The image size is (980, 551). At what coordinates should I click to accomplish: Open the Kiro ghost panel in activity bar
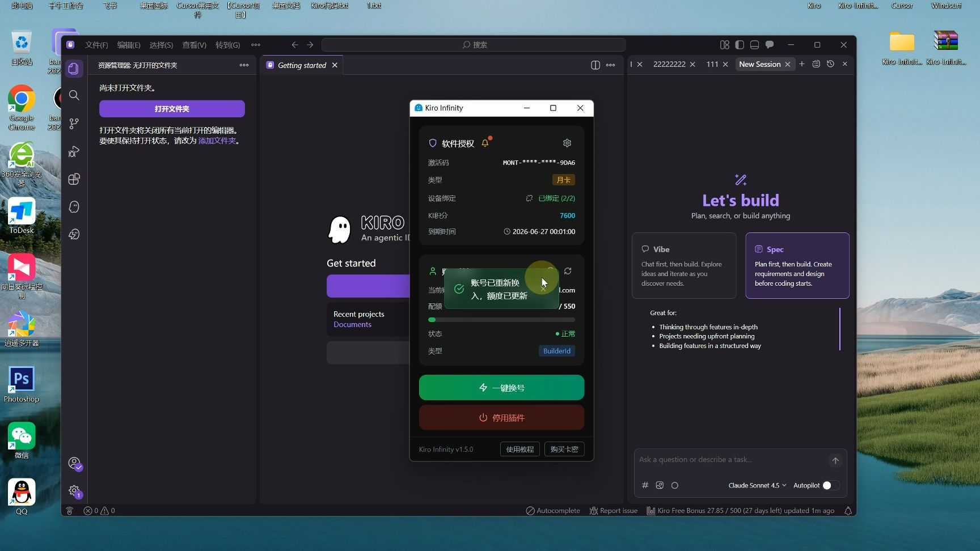coord(74,207)
